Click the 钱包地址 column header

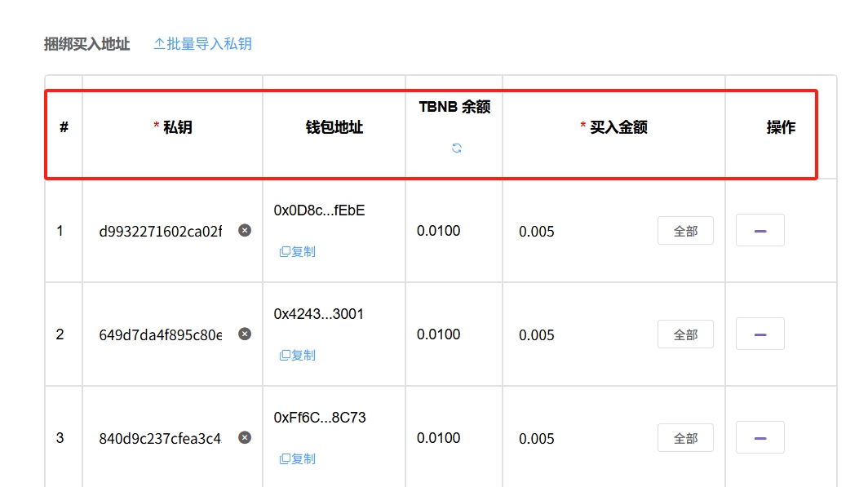(334, 127)
